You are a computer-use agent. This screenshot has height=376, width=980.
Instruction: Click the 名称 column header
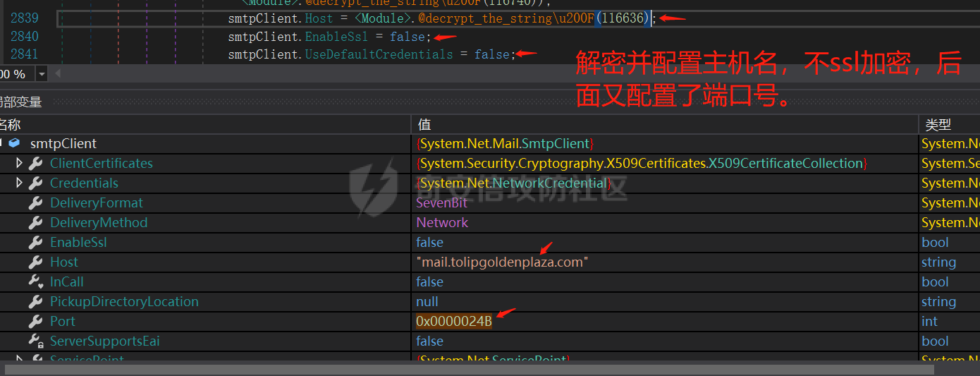coord(11,124)
